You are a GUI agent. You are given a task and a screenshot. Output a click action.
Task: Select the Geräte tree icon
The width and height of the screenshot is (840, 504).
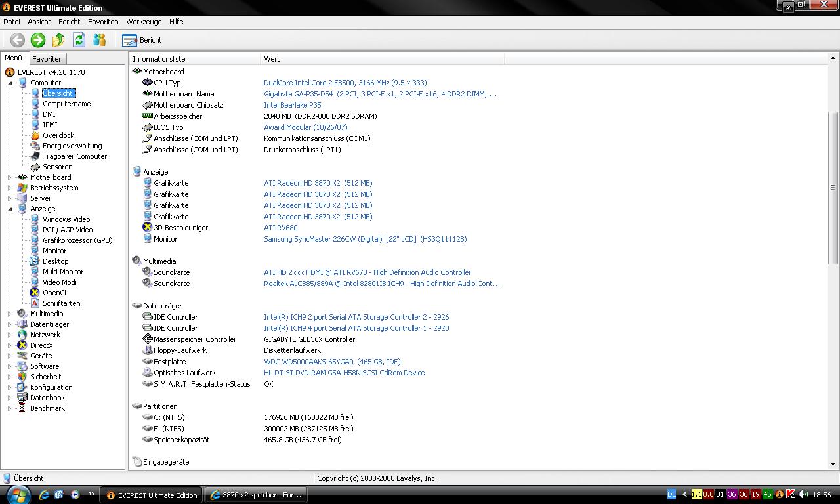click(22, 356)
